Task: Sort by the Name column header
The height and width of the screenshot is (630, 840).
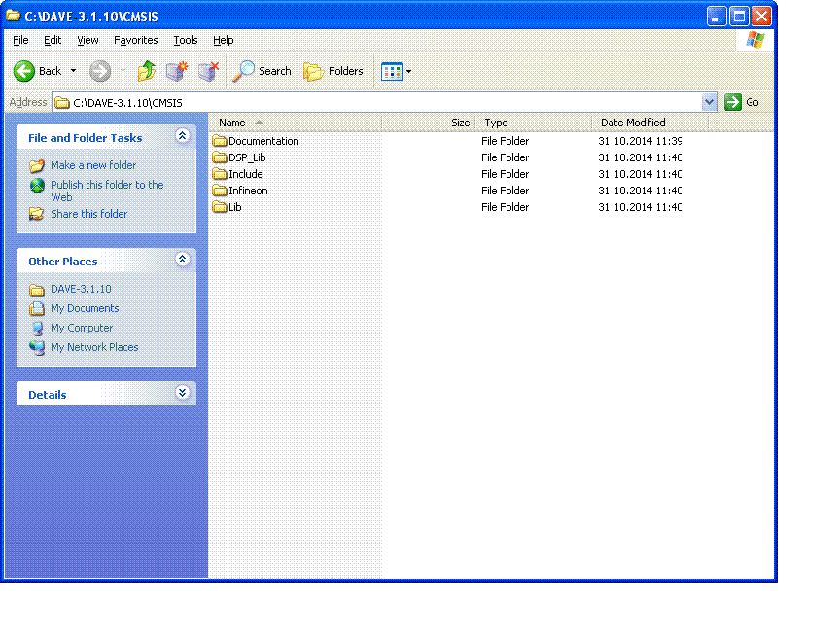Action: tap(295, 122)
